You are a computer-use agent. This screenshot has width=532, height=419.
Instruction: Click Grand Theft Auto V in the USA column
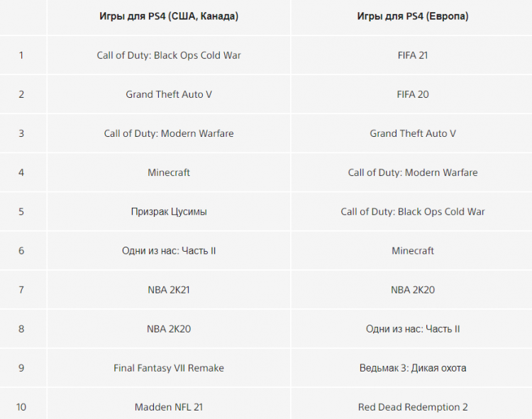pyautogui.click(x=169, y=94)
